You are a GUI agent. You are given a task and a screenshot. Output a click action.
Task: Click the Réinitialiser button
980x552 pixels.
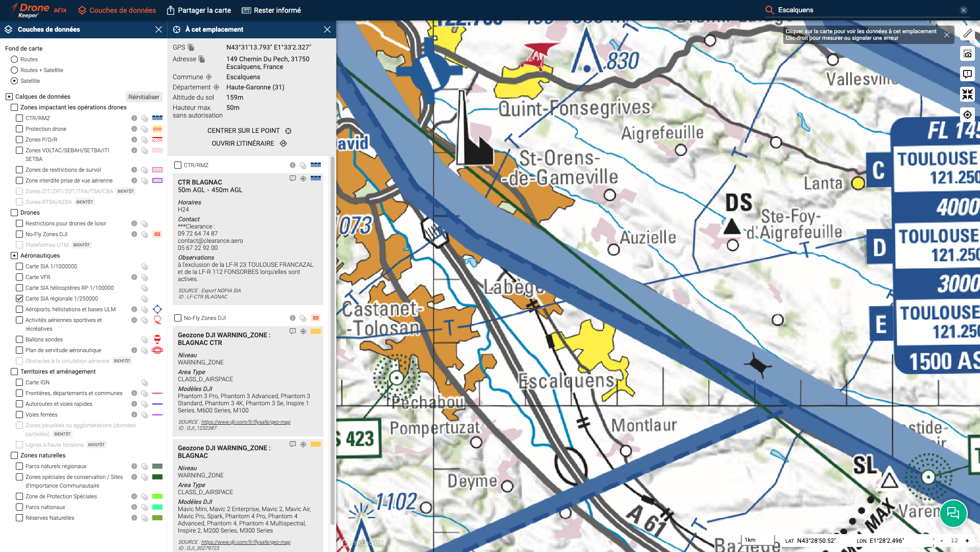click(144, 97)
